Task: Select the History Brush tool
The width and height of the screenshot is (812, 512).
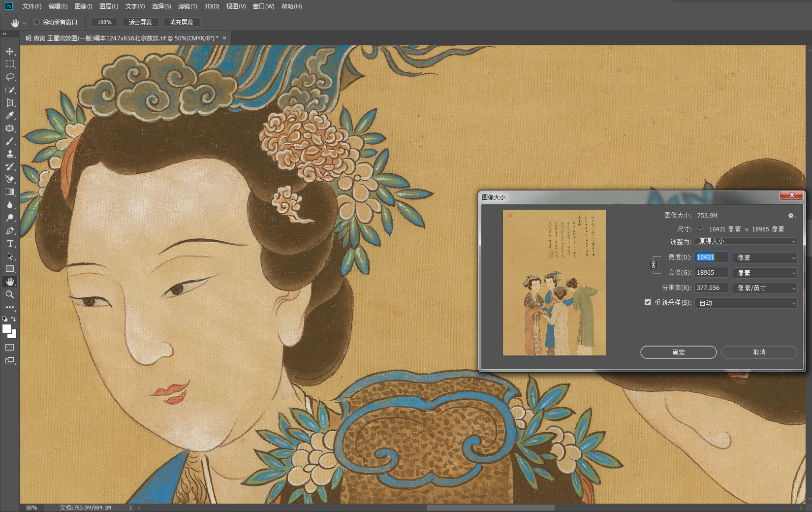Action: tap(10, 166)
